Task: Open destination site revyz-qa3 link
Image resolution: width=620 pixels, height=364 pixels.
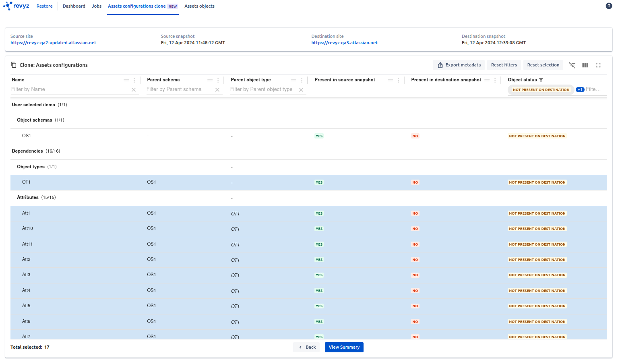Action: (x=345, y=43)
